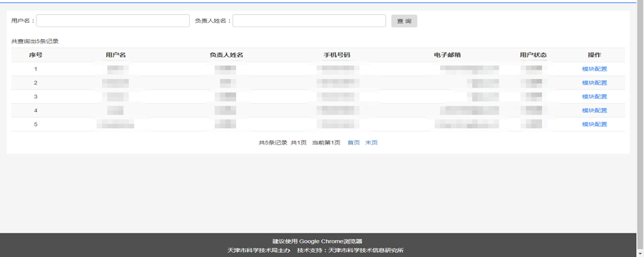644x257 pixels.
Task: Click the 共1页 pagination text
Action: tap(299, 142)
